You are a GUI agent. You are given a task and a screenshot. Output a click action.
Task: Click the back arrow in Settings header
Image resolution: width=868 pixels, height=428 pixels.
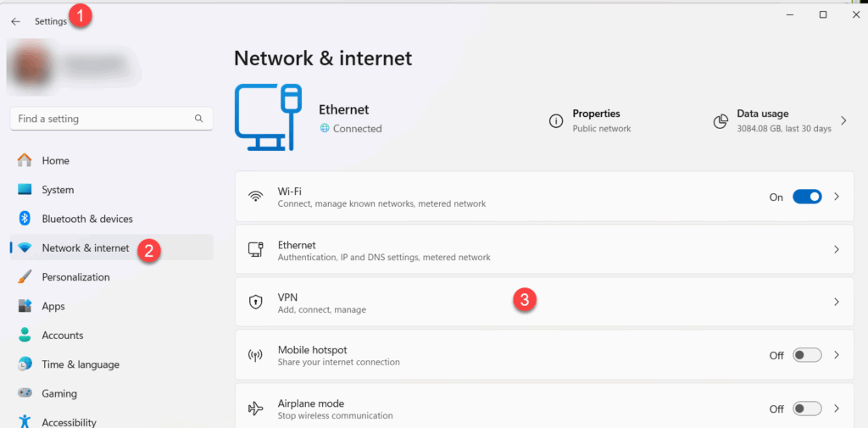[15, 21]
